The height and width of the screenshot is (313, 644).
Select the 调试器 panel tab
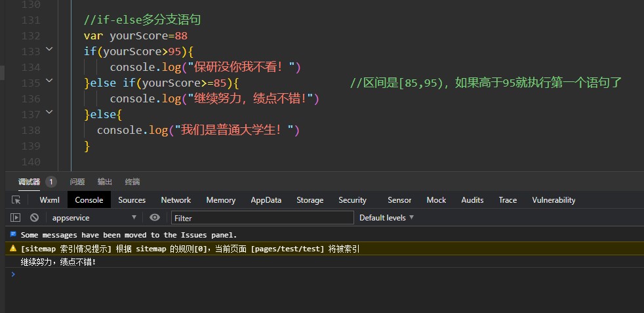click(x=29, y=182)
